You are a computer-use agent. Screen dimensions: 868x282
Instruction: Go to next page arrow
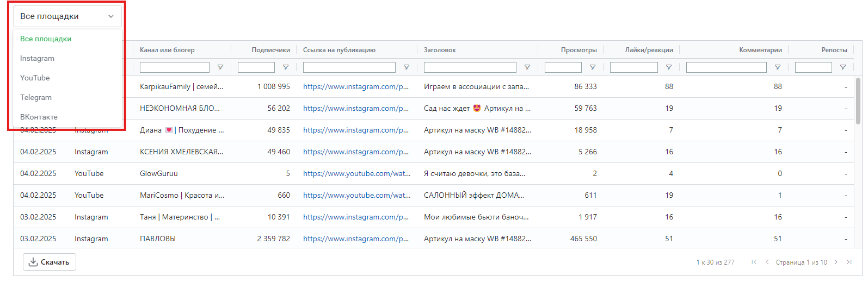pyautogui.click(x=836, y=262)
